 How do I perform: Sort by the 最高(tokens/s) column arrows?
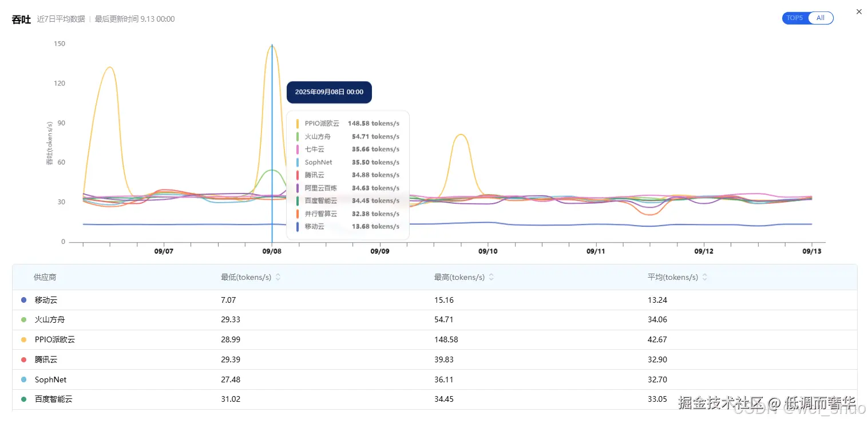pos(491,277)
